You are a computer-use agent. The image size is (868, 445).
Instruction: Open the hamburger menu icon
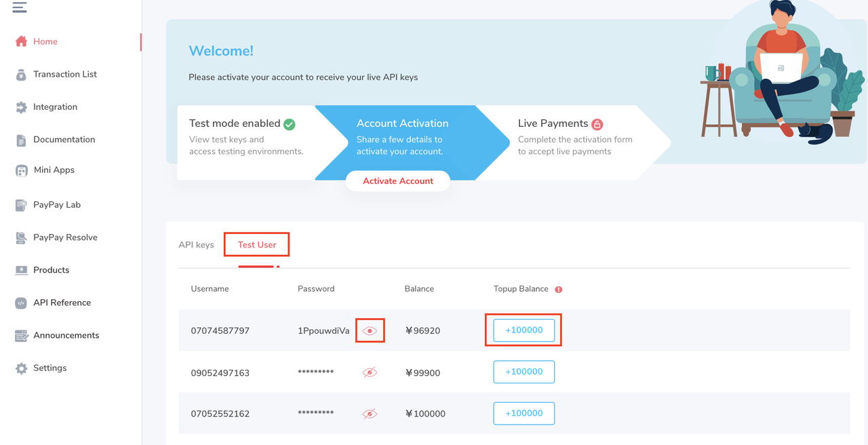point(20,7)
